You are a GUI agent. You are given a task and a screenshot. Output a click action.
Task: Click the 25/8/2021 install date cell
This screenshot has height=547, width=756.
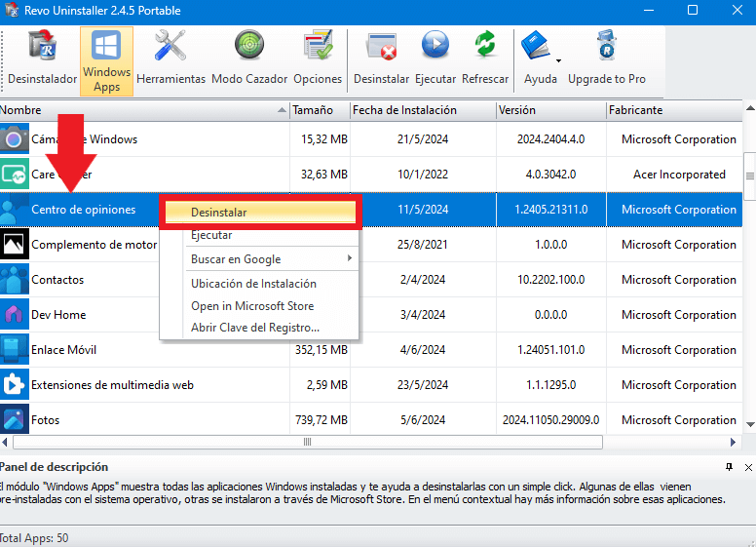(423, 245)
